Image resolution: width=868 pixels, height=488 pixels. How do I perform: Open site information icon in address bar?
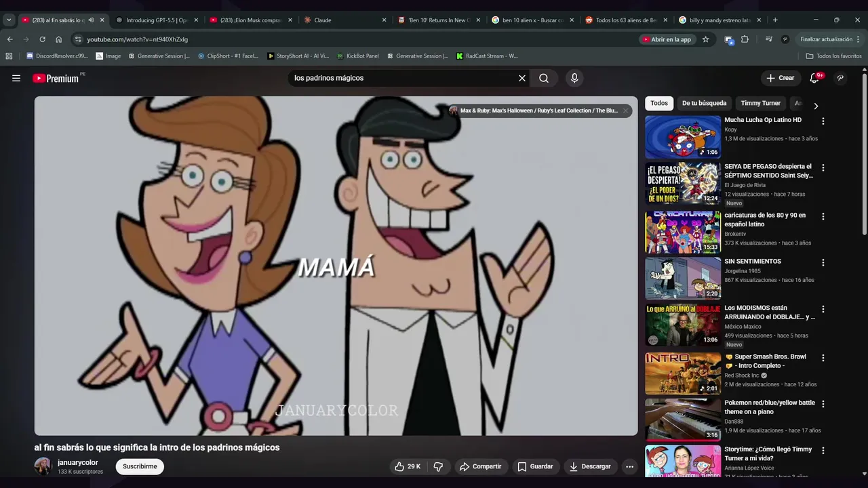[78, 39]
